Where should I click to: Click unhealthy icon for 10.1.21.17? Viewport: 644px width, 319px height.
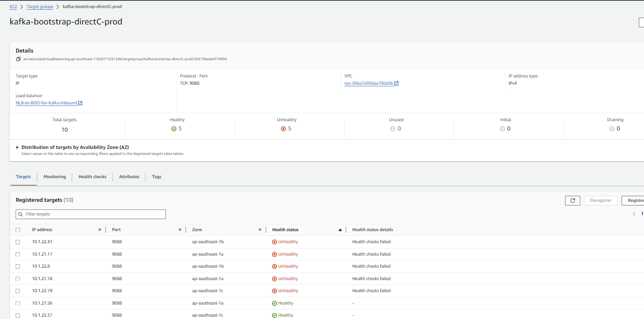tap(275, 254)
